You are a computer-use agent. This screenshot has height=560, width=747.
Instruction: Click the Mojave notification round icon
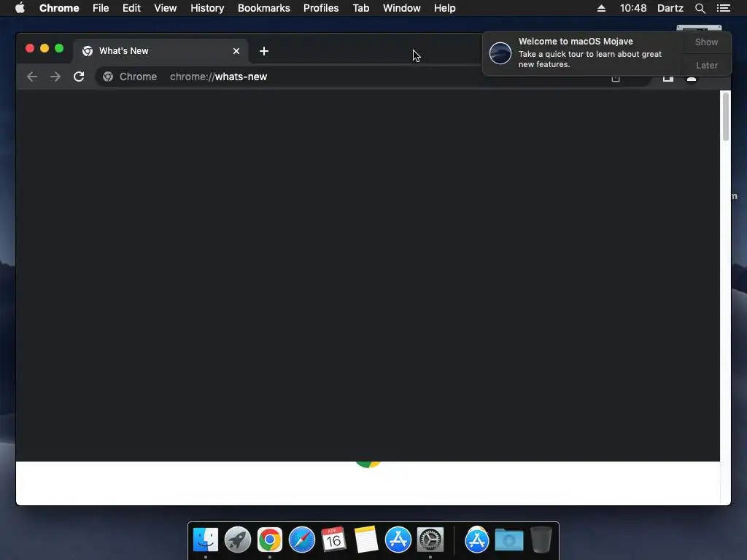pyautogui.click(x=500, y=52)
